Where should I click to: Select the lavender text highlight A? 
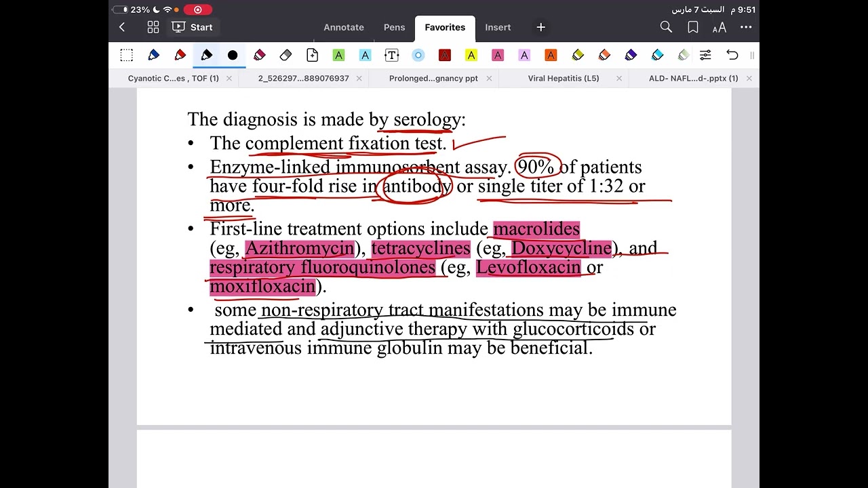524,55
